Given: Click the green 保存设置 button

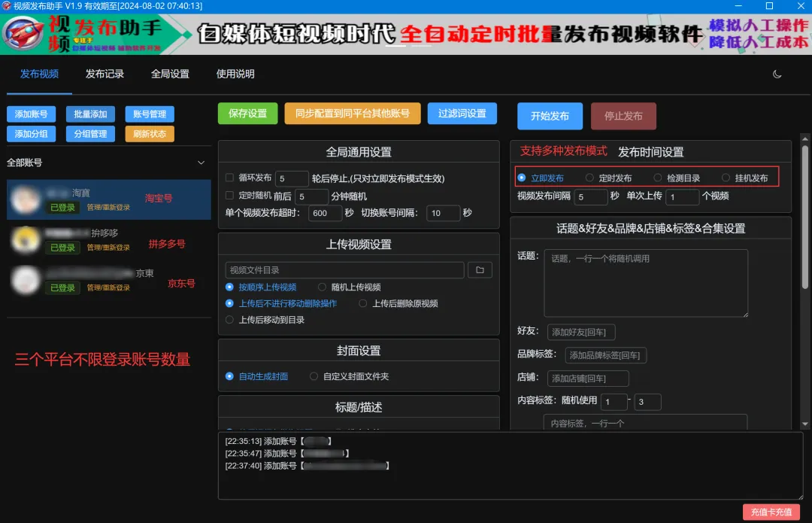Looking at the screenshot, I should point(247,113).
